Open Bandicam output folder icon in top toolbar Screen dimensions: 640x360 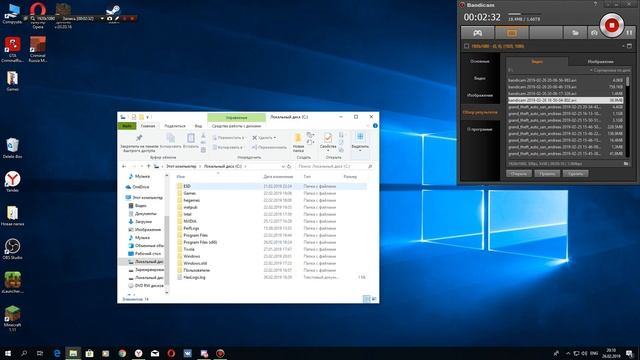(x=575, y=33)
